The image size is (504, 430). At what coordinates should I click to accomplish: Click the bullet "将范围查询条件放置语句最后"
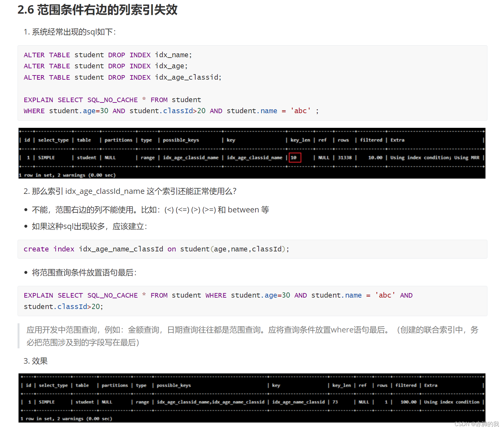[x=84, y=273]
